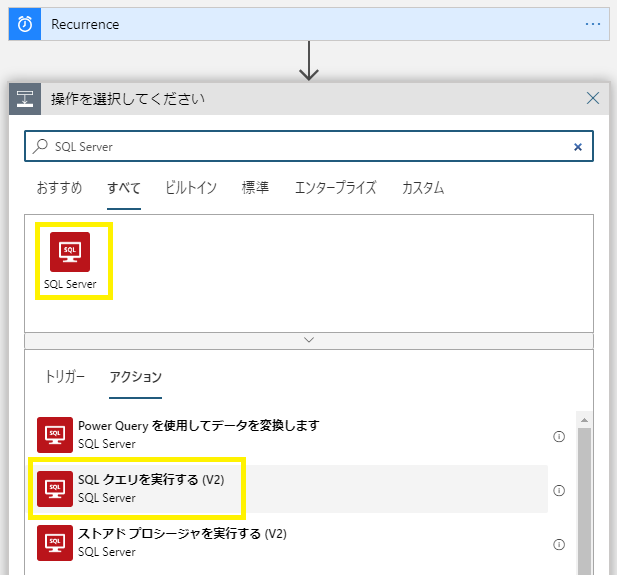
Task: Switch to the カスタム tab
Action: coord(423,188)
